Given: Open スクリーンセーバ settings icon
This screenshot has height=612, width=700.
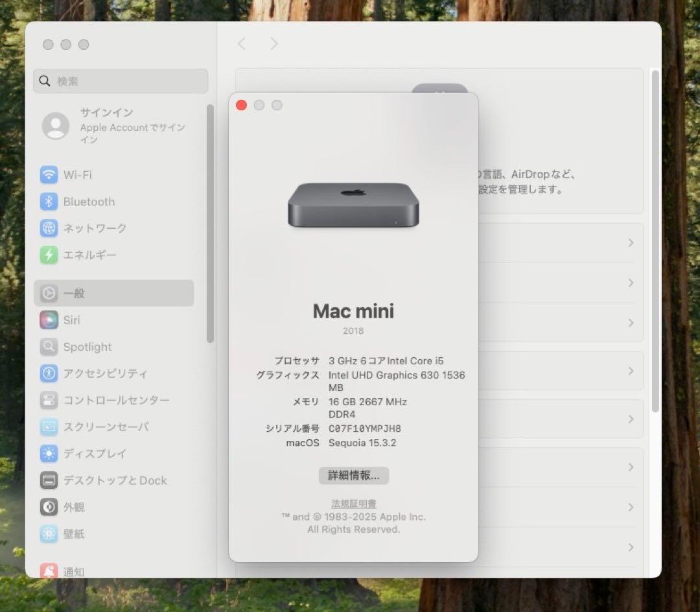Looking at the screenshot, I should pyautogui.click(x=49, y=427).
